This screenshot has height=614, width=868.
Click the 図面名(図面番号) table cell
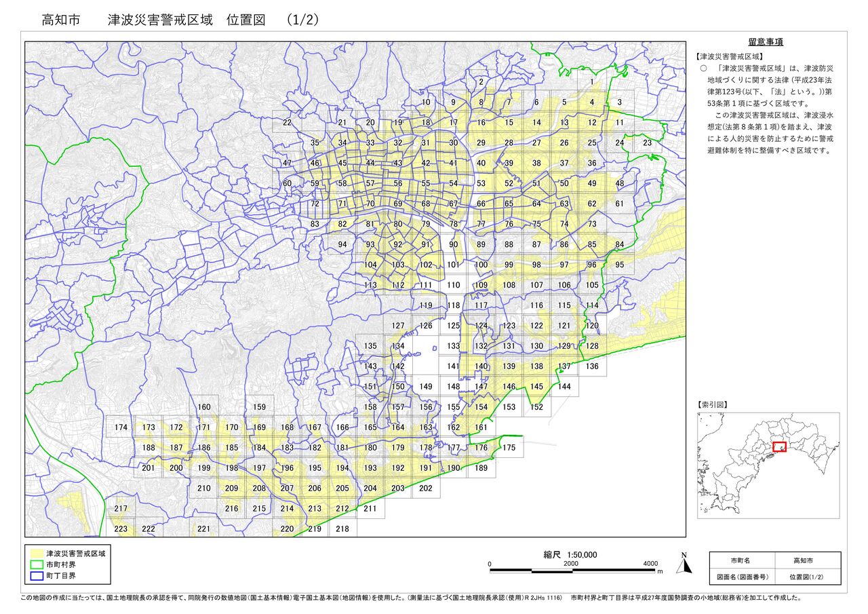tap(742, 577)
